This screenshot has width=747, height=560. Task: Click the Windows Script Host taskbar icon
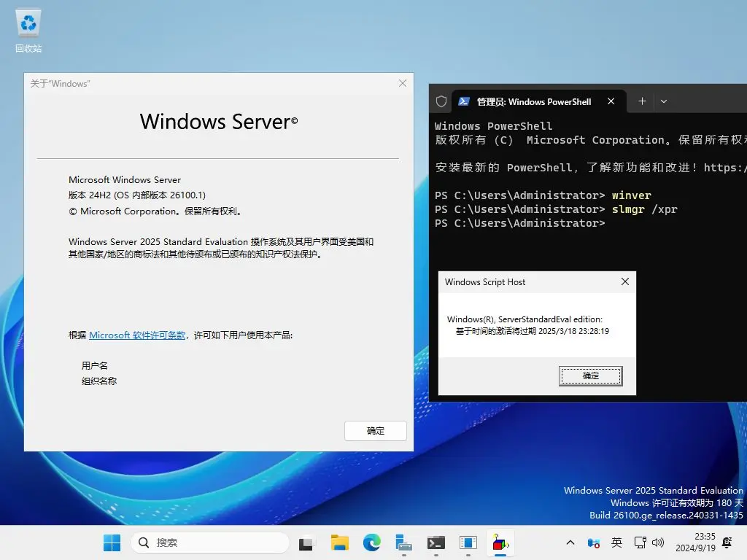pos(500,542)
